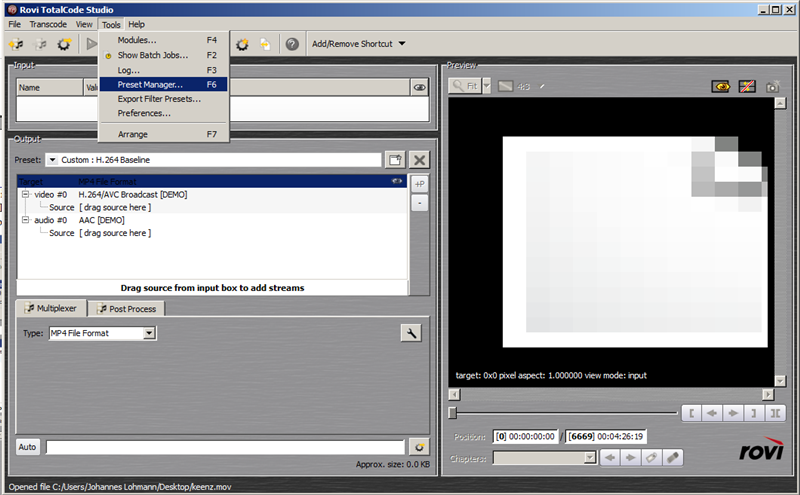Select AAC [DEMO] audio entry

click(102, 220)
